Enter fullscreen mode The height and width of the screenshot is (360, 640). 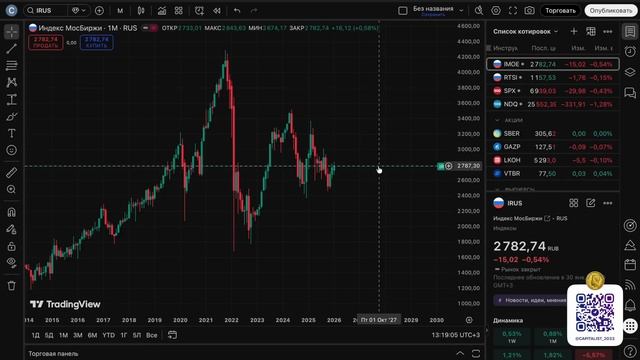click(x=513, y=11)
